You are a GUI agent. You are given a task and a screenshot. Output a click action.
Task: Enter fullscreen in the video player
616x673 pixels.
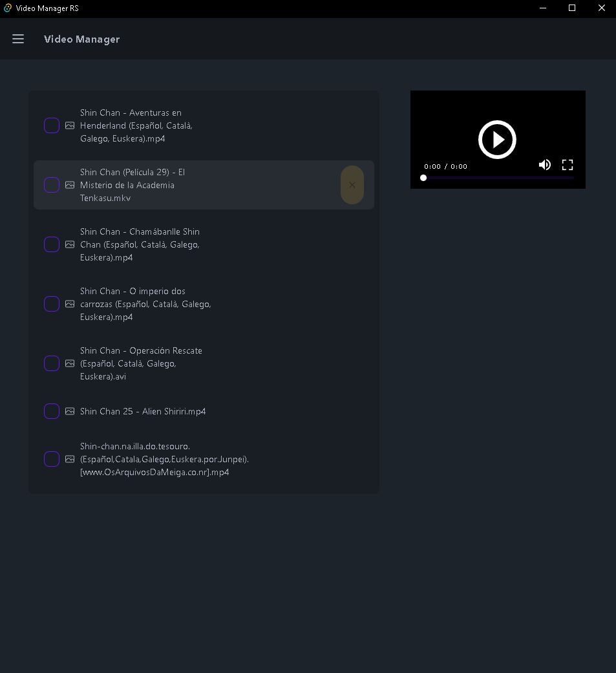(x=568, y=165)
